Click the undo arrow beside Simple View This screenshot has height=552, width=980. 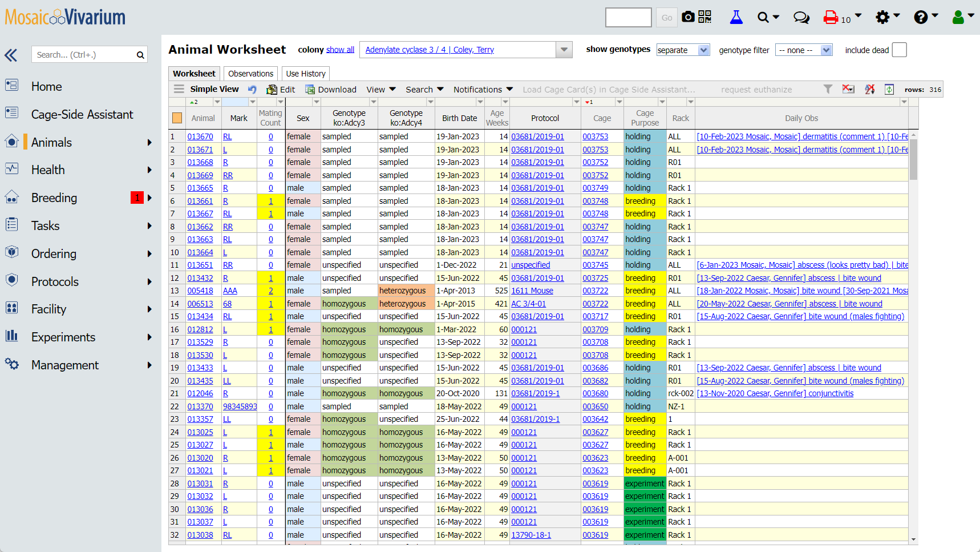(x=252, y=89)
